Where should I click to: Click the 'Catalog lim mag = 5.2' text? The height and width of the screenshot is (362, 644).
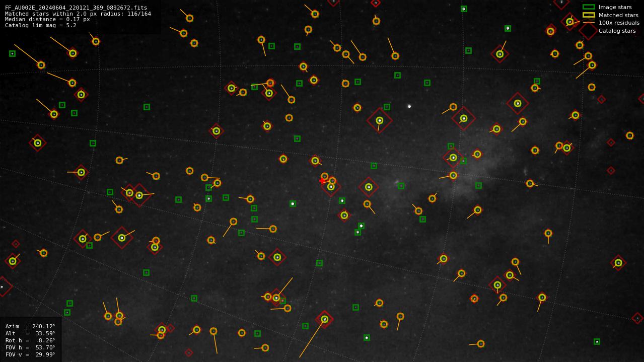41,25
